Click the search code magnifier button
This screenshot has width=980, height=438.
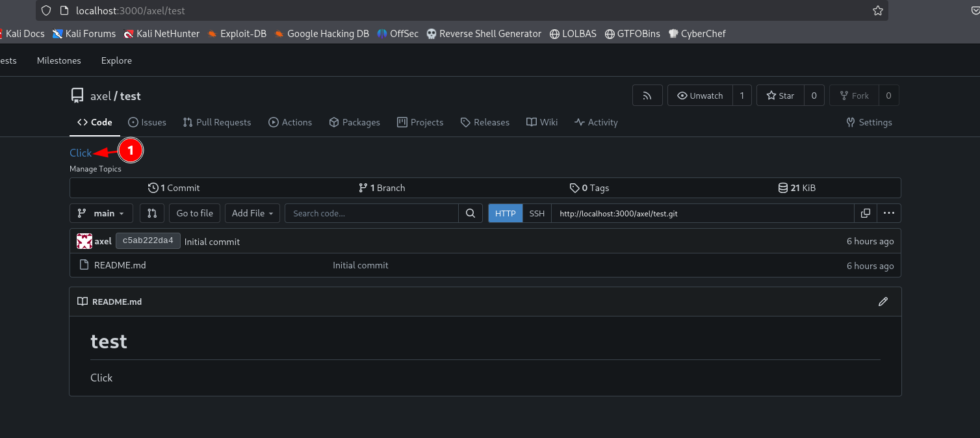(x=471, y=213)
